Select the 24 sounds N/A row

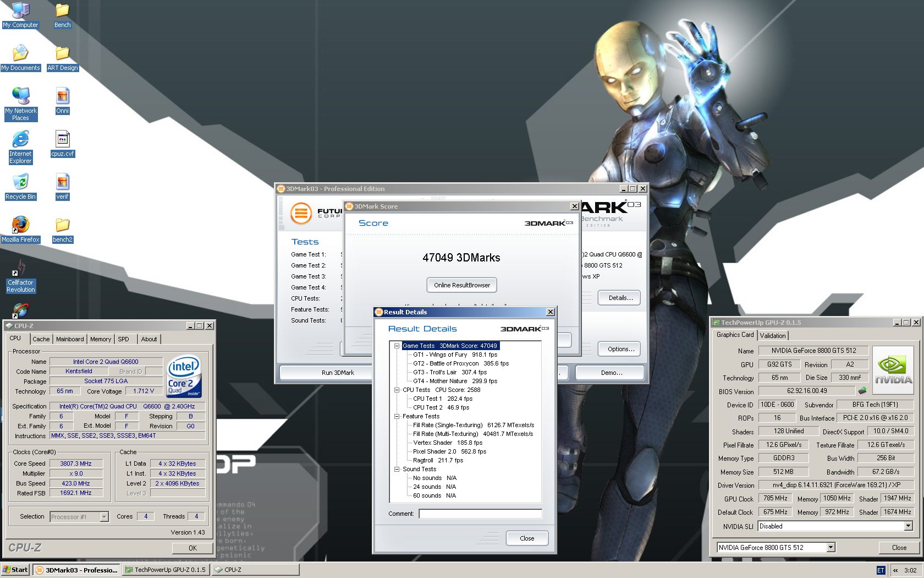[435, 487]
